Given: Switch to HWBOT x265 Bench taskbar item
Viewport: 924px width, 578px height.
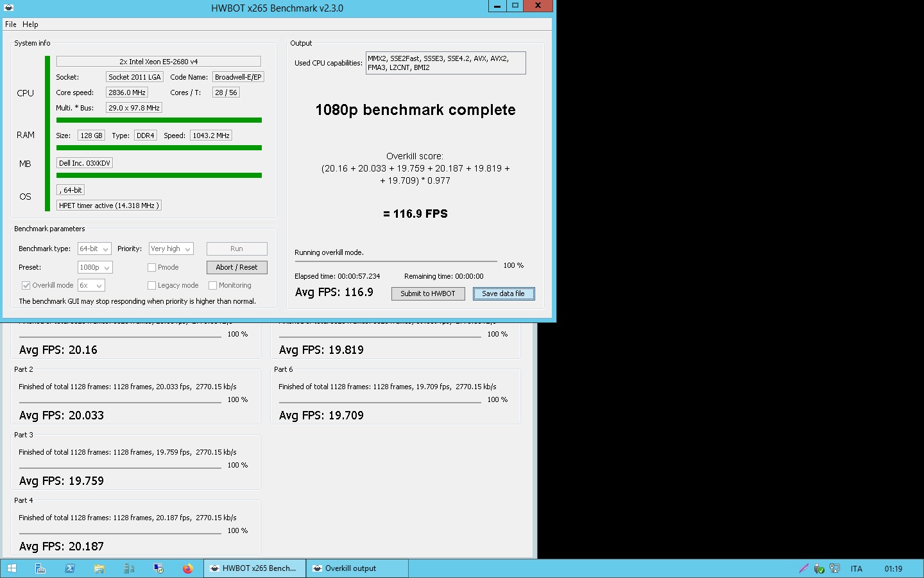Looking at the screenshot, I should click(255, 568).
